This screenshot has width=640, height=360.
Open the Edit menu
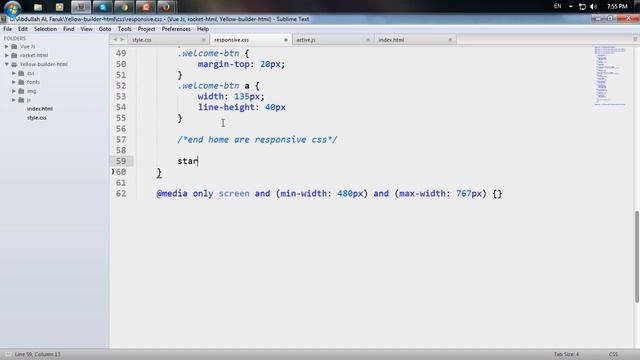23,29
